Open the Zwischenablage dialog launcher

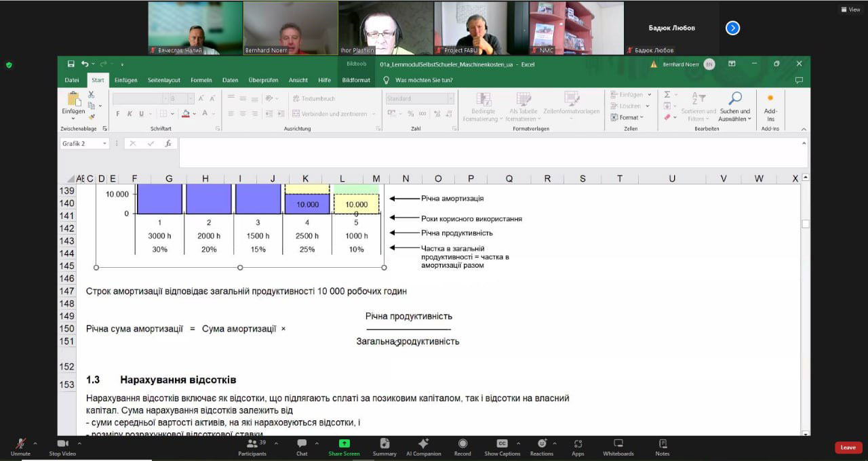[x=104, y=129]
